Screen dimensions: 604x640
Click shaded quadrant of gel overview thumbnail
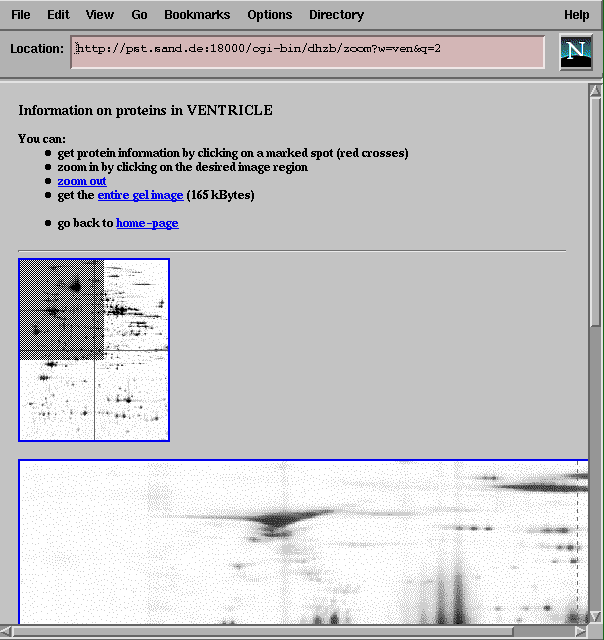pos(61,309)
